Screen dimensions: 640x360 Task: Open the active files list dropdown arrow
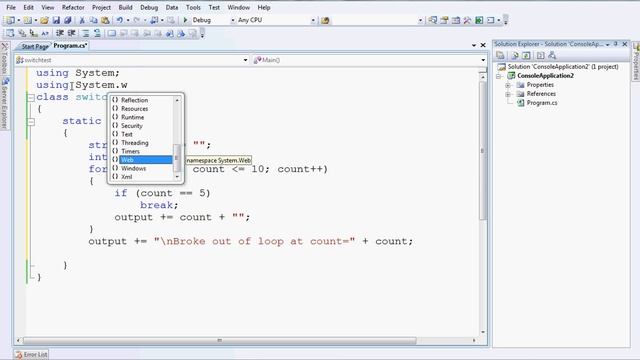(x=474, y=45)
